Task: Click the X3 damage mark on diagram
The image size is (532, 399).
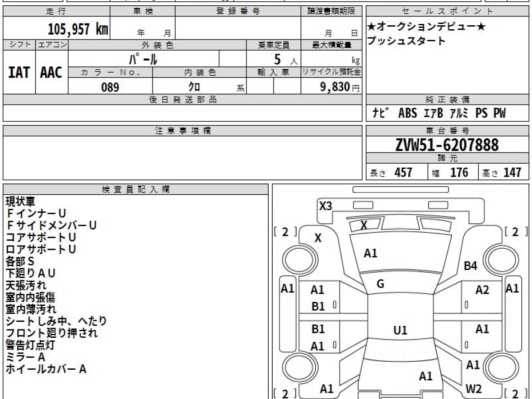Action: pos(325,206)
